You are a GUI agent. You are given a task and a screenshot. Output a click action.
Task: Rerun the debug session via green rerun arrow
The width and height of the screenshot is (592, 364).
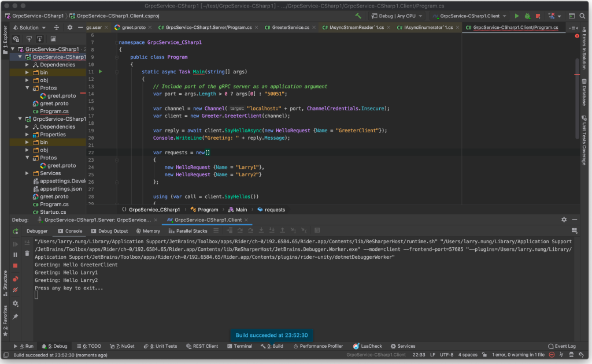(16, 231)
